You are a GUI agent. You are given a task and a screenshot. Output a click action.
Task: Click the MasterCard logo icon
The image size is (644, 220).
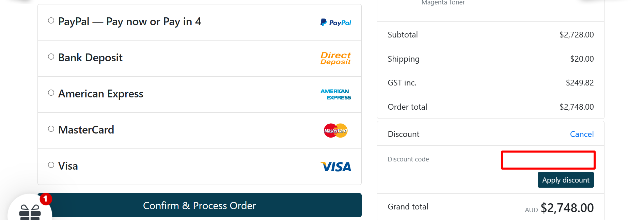point(335,130)
